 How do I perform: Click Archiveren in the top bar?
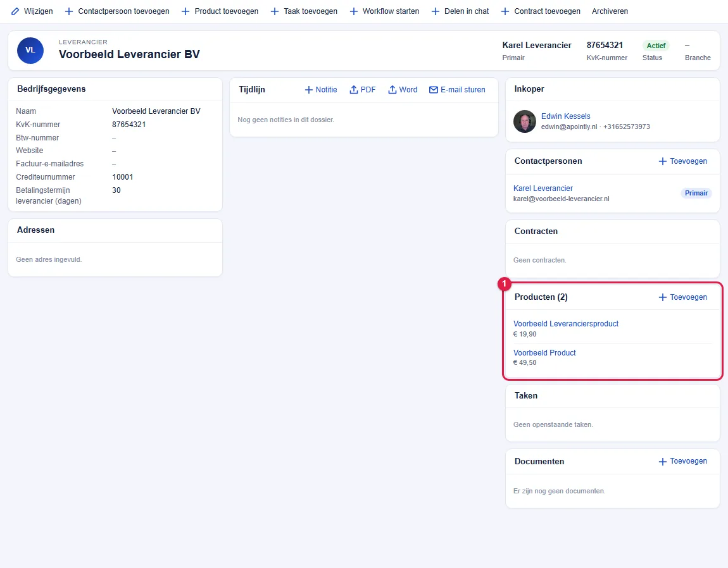click(610, 11)
